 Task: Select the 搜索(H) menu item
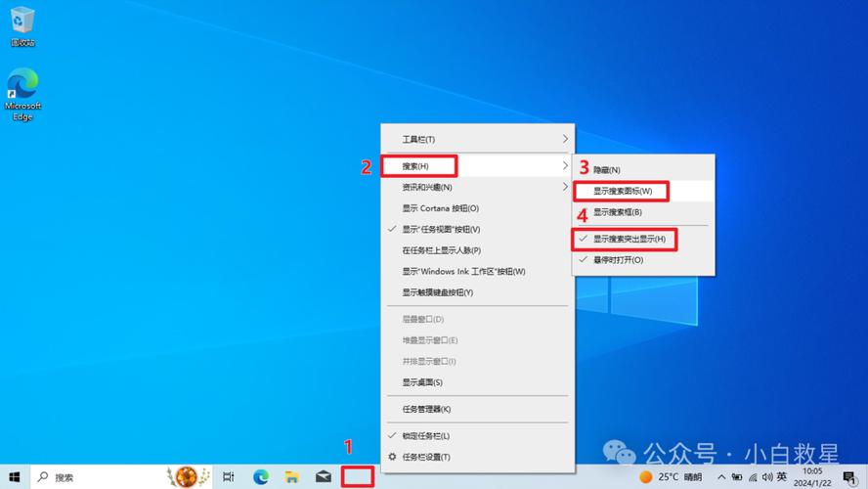478,166
